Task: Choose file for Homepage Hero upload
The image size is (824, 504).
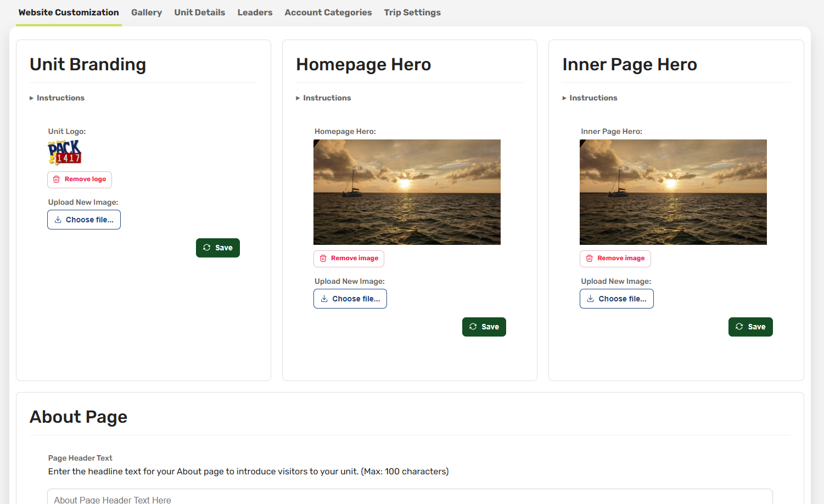Action: pyautogui.click(x=350, y=299)
